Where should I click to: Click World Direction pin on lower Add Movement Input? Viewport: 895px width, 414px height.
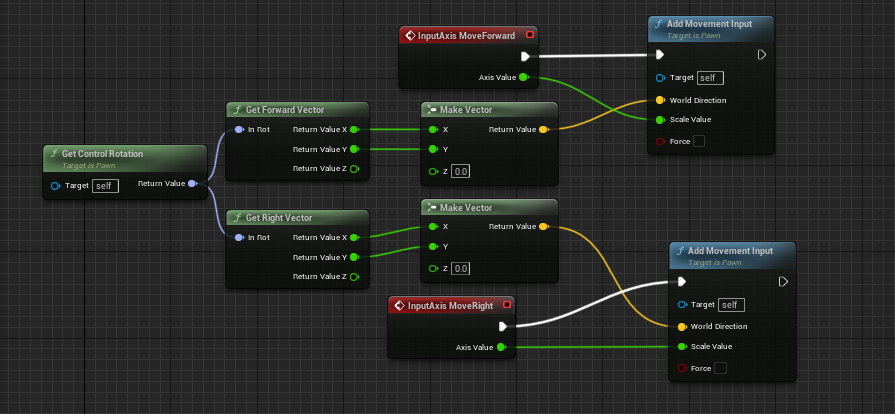click(682, 327)
